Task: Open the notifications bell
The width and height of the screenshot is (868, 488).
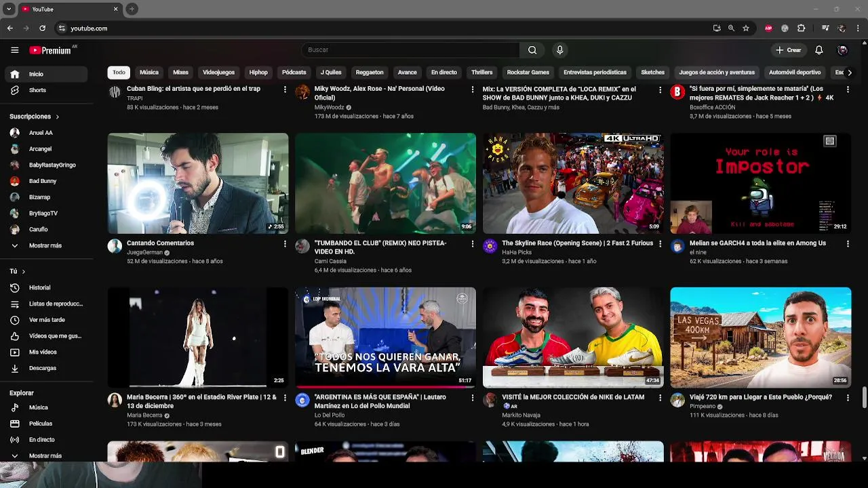Action: [818, 49]
